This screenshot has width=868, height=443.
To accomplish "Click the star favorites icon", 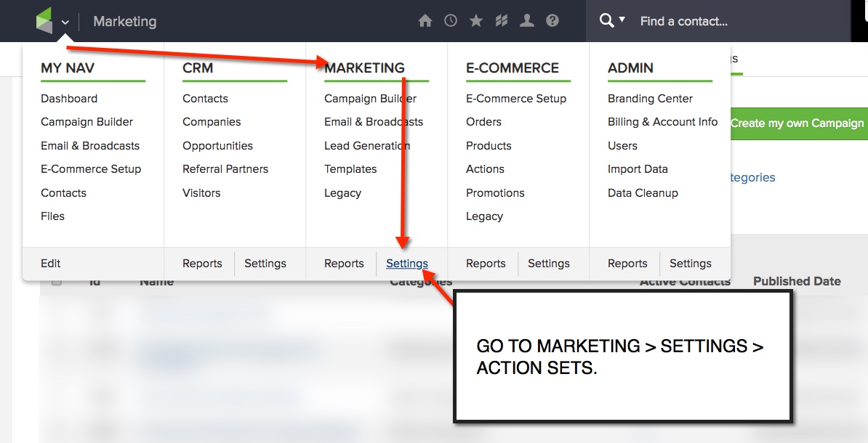I will (476, 20).
